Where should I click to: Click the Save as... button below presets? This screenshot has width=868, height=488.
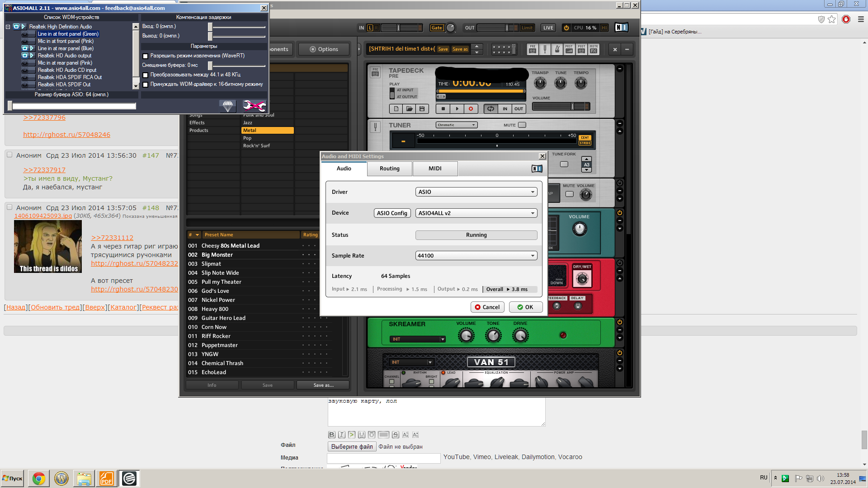coord(323,385)
